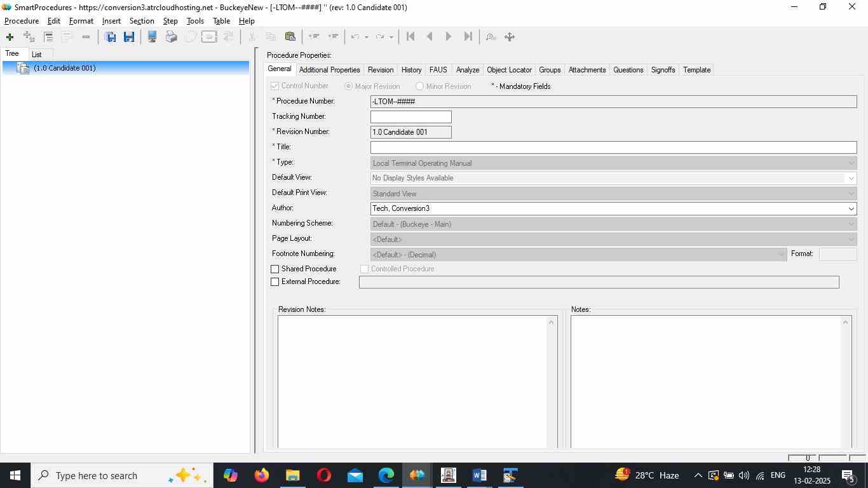Select the (1.0 Candidate 001) tree node
The width and height of the screenshot is (868, 488).
[x=65, y=68]
